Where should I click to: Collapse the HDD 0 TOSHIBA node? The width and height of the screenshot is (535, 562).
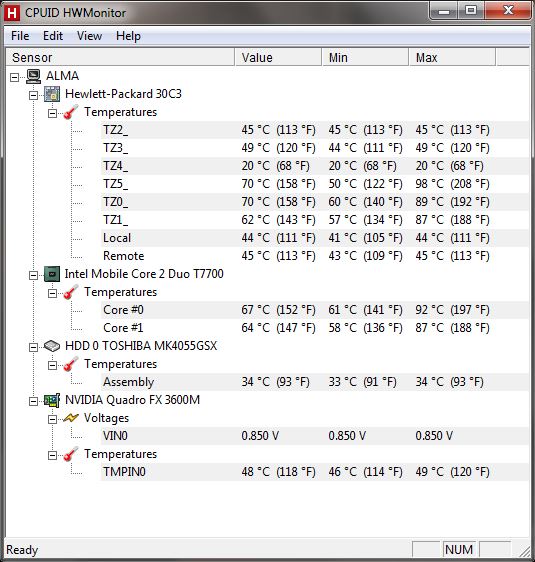33,347
